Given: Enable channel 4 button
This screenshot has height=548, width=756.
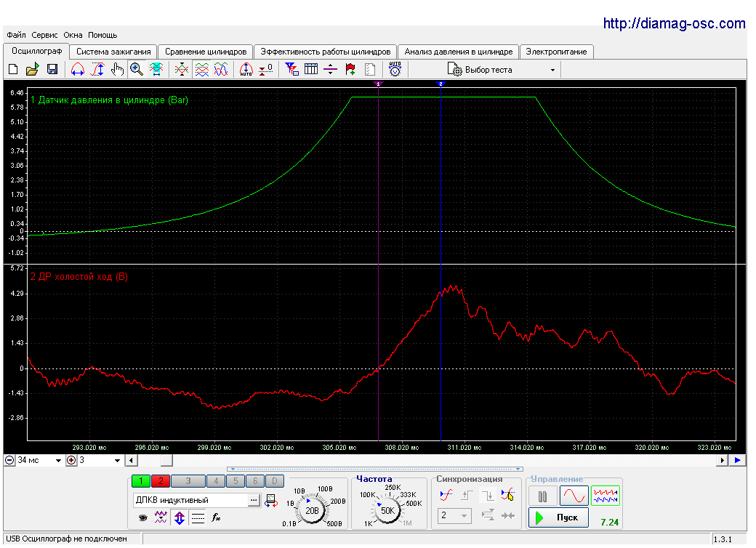Looking at the screenshot, I should pyautogui.click(x=216, y=480).
